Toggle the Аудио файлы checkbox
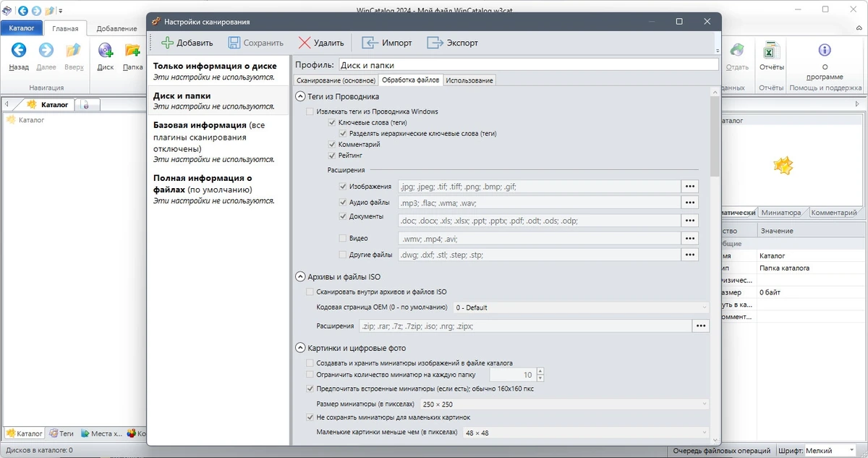The image size is (868, 458). pos(343,202)
